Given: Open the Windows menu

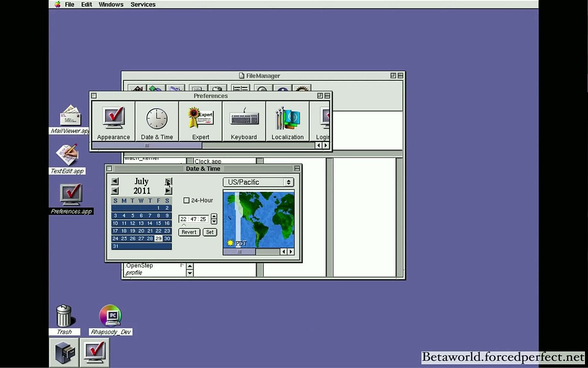Looking at the screenshot, I should point(111,5).
